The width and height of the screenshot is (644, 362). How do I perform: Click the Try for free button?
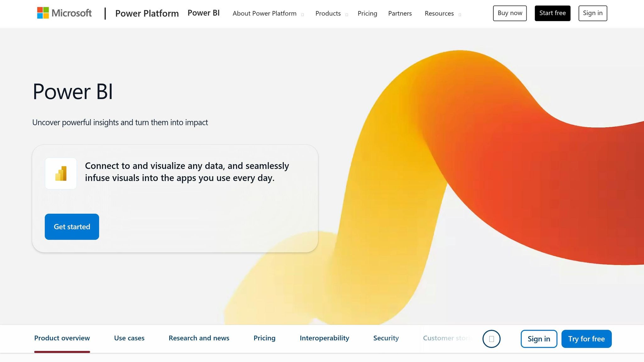coord(586,339)
